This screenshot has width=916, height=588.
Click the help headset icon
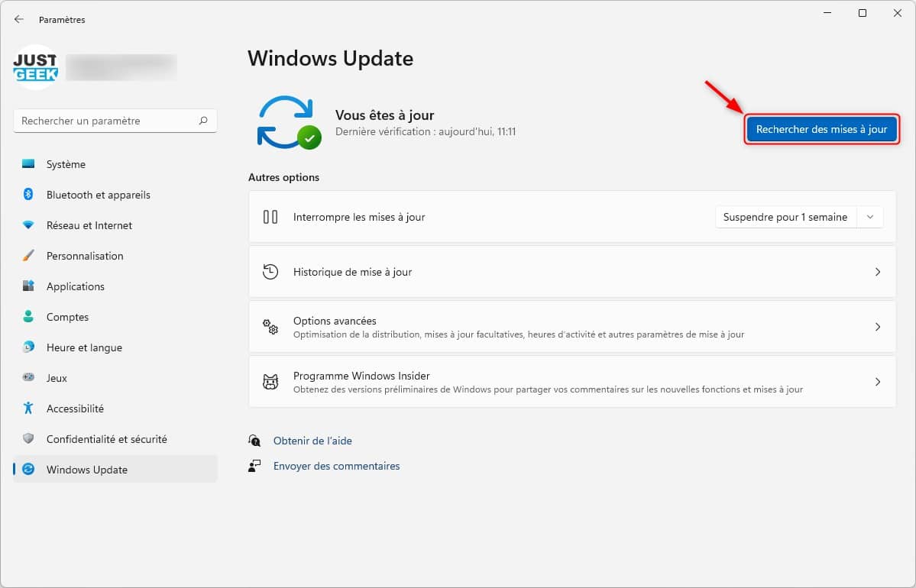(x=254, y=441)
